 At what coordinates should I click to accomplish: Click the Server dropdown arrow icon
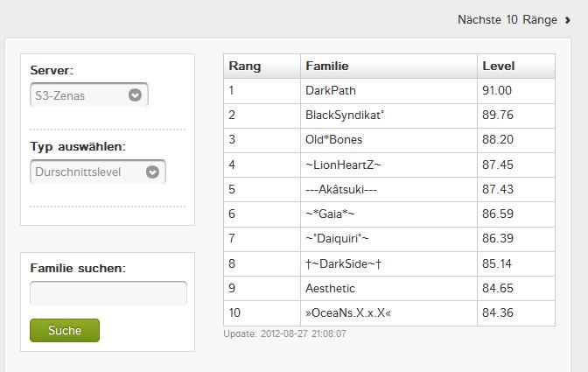(135, 95)
